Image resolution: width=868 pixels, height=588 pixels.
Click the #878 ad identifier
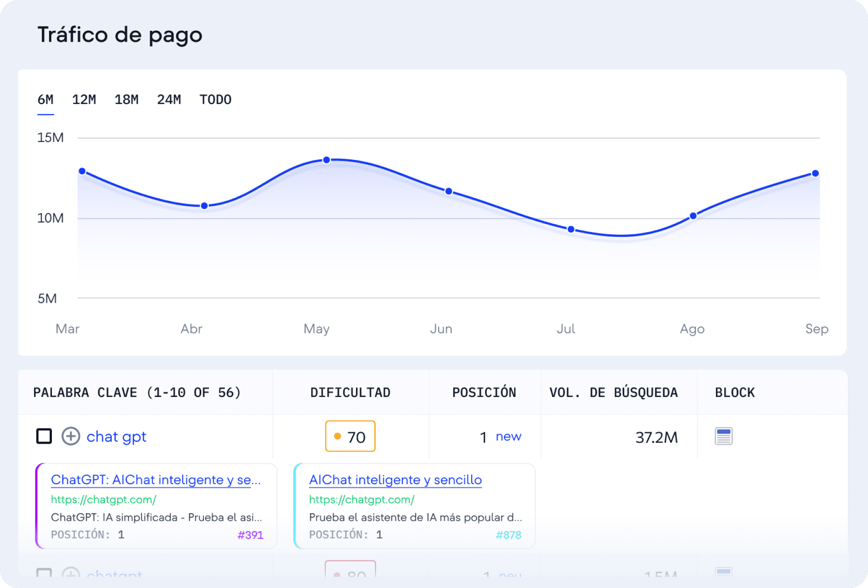(508, 535)
